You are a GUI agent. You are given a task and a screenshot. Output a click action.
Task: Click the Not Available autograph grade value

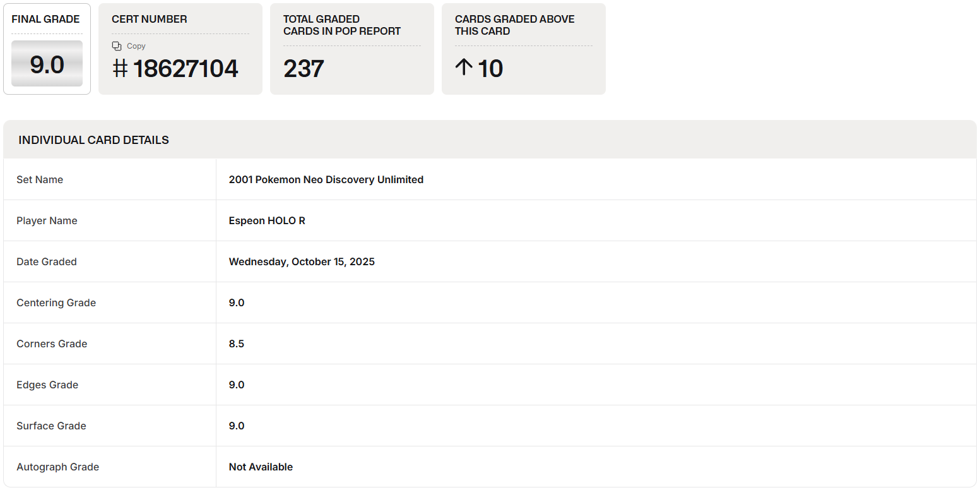(x=261, y=467)
